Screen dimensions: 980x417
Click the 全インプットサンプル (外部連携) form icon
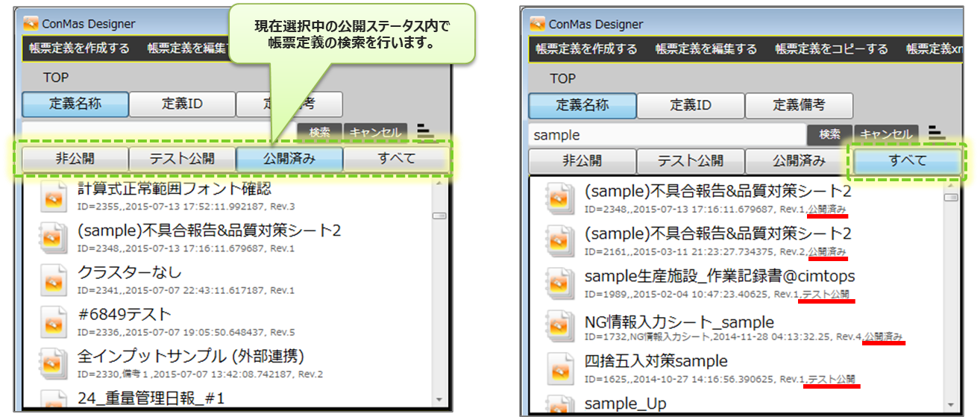(x=52, y=363)
